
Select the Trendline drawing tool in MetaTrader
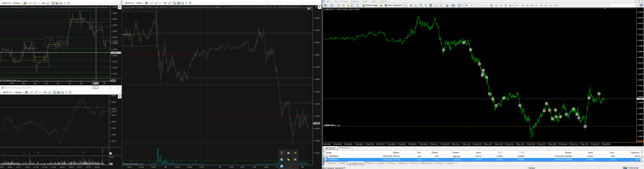487,5
